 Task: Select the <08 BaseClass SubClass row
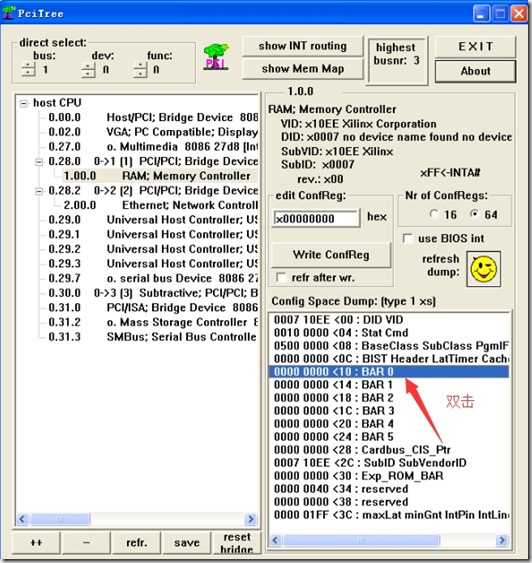pos(389,346)
